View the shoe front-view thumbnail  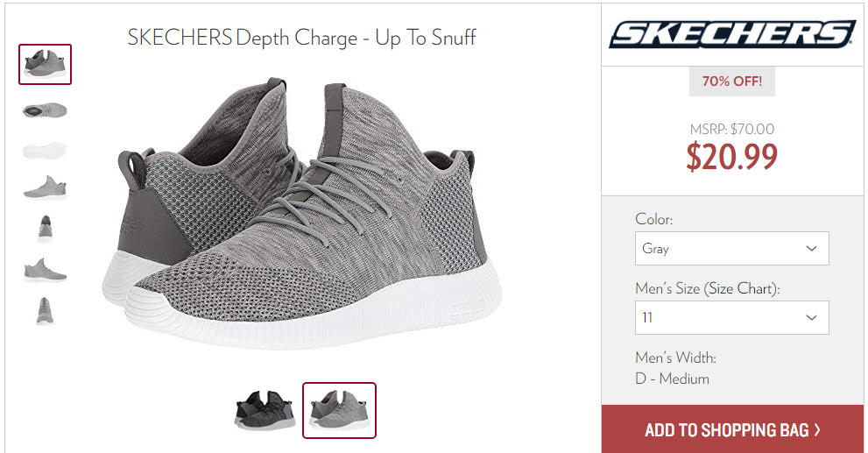tap(46, 229)
